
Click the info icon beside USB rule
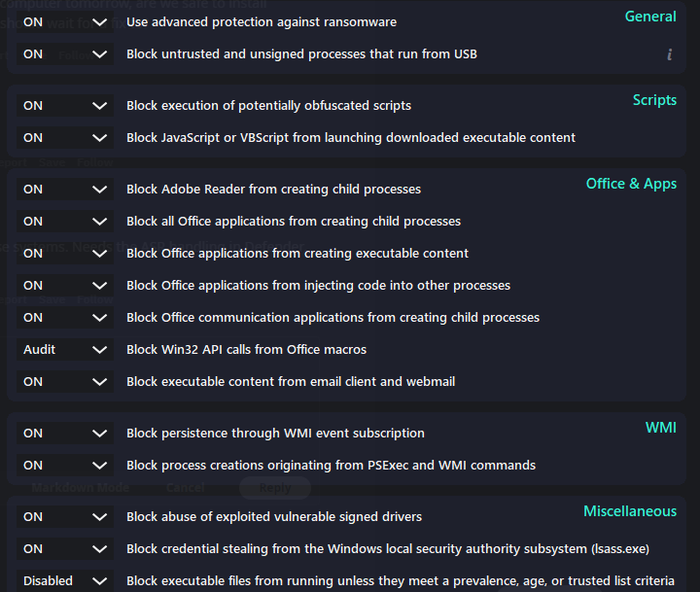click(x=669, y=54)
